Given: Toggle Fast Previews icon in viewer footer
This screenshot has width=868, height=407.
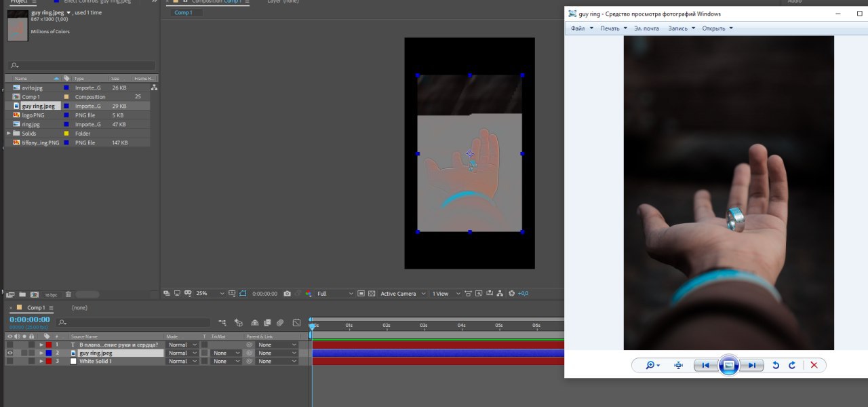Looking at the screenshot, I should pos(479,294).
